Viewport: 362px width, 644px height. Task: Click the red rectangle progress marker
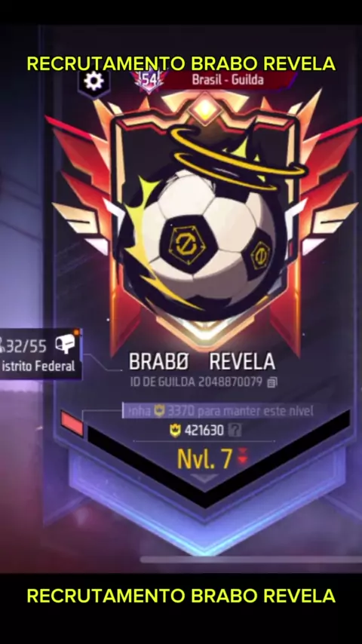point(72,423)
